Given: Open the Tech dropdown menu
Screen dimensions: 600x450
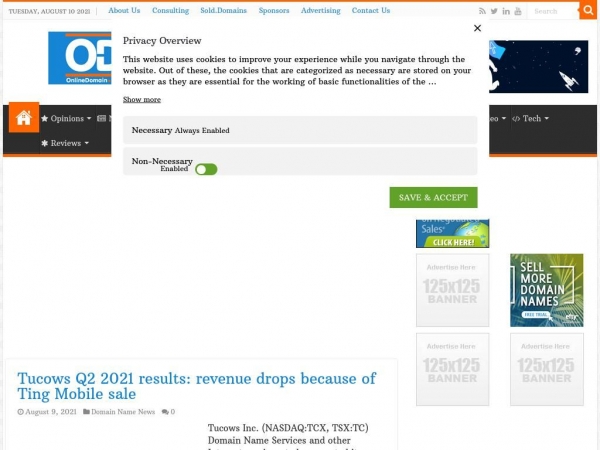Looking at the screenshot, I should click(530, 118).
